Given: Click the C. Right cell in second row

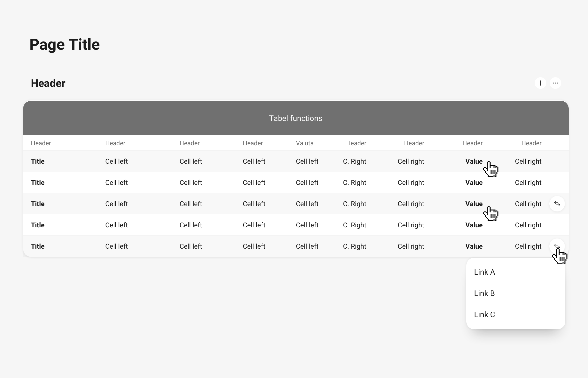Looking at the screenshot, I should pos(354,182).
